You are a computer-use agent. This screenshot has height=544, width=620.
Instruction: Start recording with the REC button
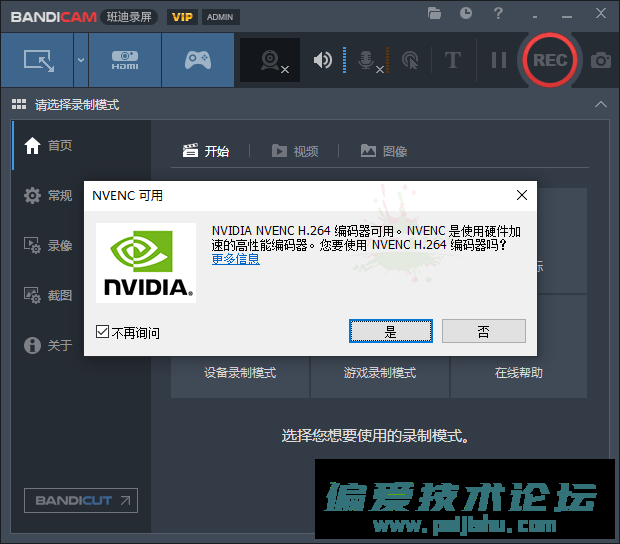click(549, 60)
